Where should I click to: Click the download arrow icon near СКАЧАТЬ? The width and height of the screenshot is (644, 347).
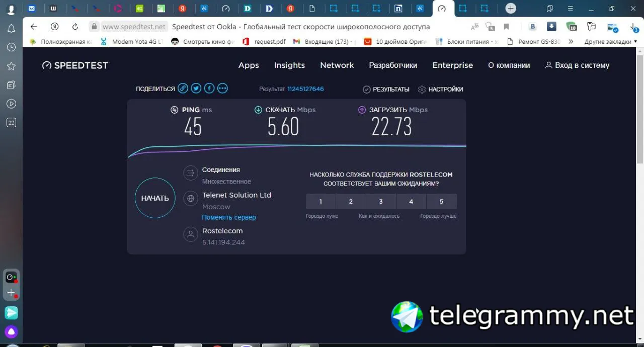(258, 110)
